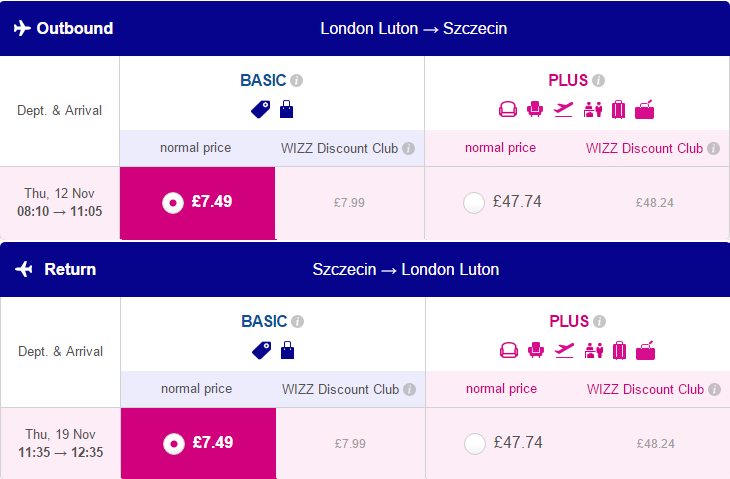Click outbound PLUS seat selection icon
This screenshot has width=730, height=479.
pyautogui.click(x=535, y=109)
